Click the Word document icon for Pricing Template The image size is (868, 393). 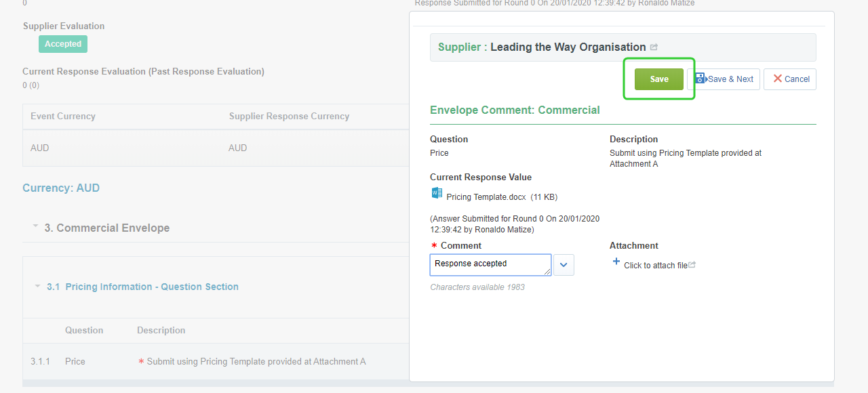(437, 194)
